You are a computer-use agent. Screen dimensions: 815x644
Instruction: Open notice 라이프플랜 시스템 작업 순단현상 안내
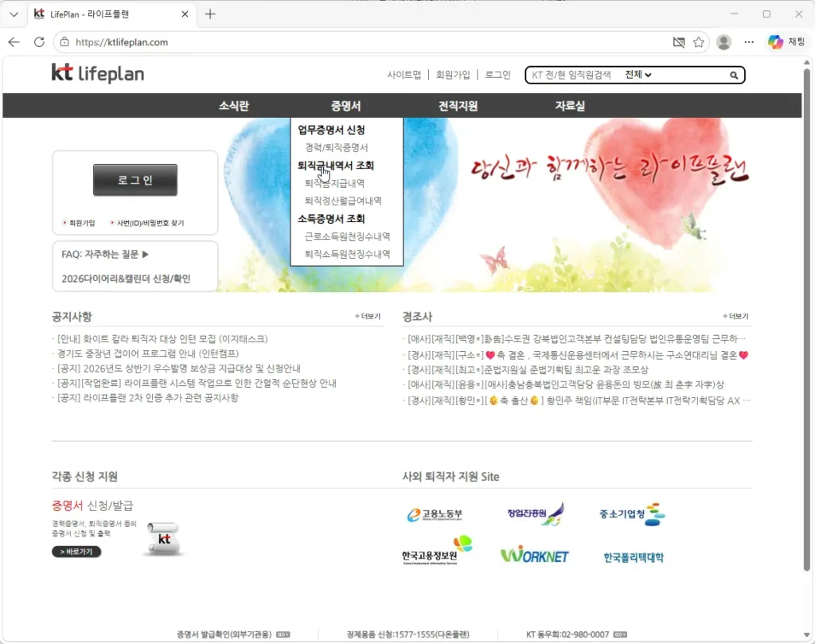click(197, 383)
